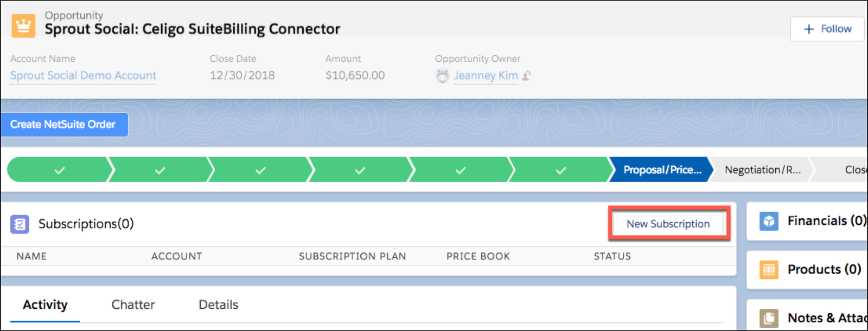Click the blue Financials cube icon
Image resolution: width=868 pixels, height=331 pixels.
click(769, 221)
